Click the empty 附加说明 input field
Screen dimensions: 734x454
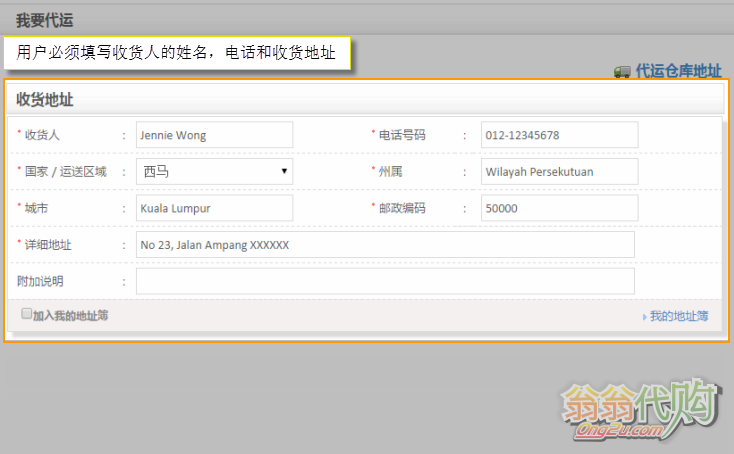pyautogui.click(x=385, y=281)
